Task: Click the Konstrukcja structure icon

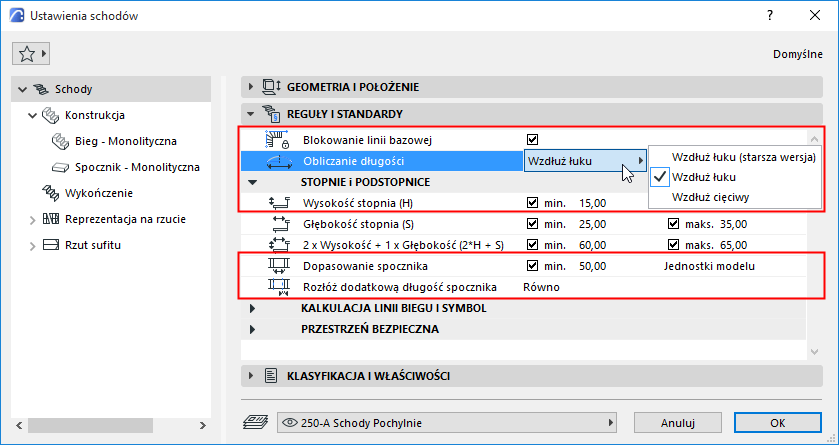Action: click(x=51, y=115)
